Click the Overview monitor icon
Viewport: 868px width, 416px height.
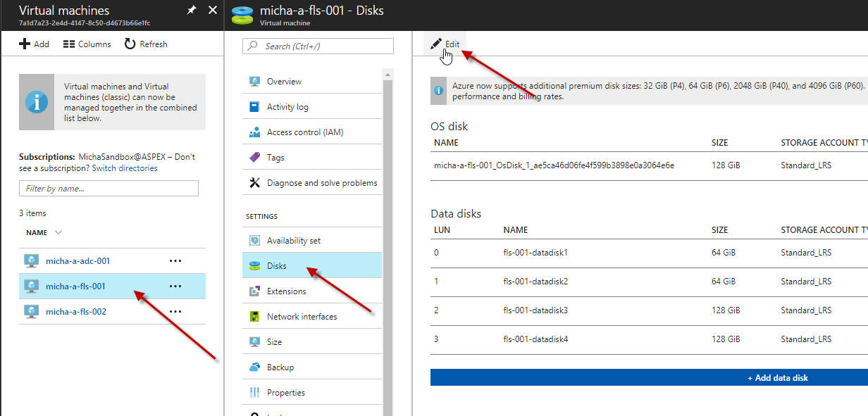click(255, 82)
